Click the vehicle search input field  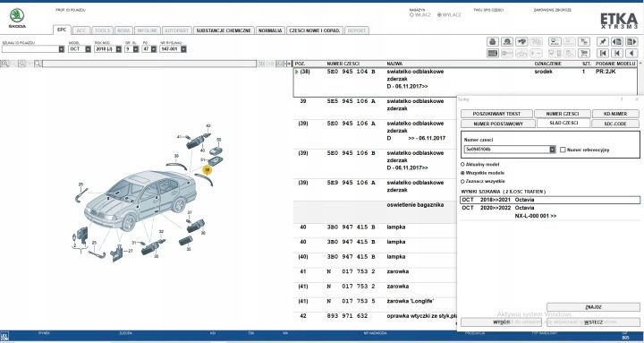coord(30,49)
